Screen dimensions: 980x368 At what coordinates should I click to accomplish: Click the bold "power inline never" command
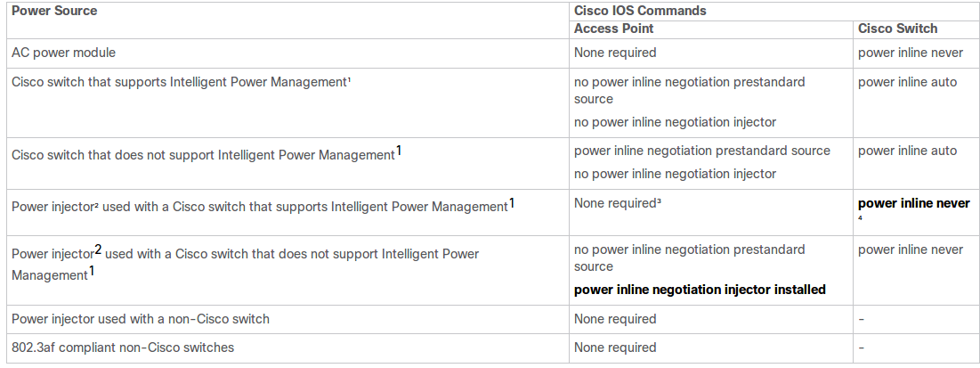(913, 203)
